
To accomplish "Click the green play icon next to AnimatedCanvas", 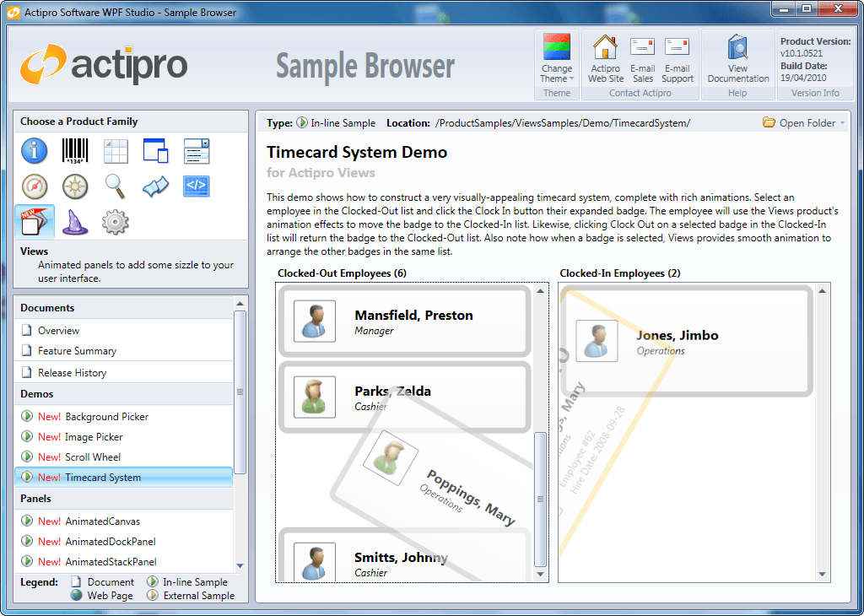I will coord(26,521).
